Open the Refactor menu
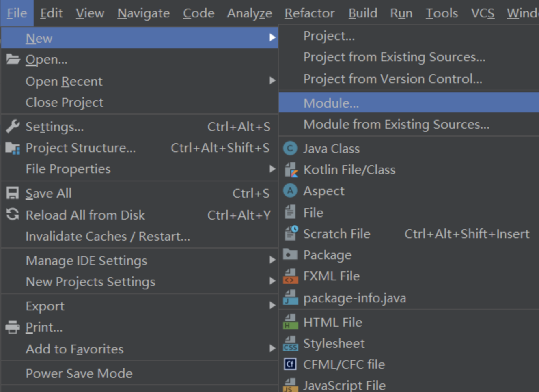 click(x=309, y=13)
